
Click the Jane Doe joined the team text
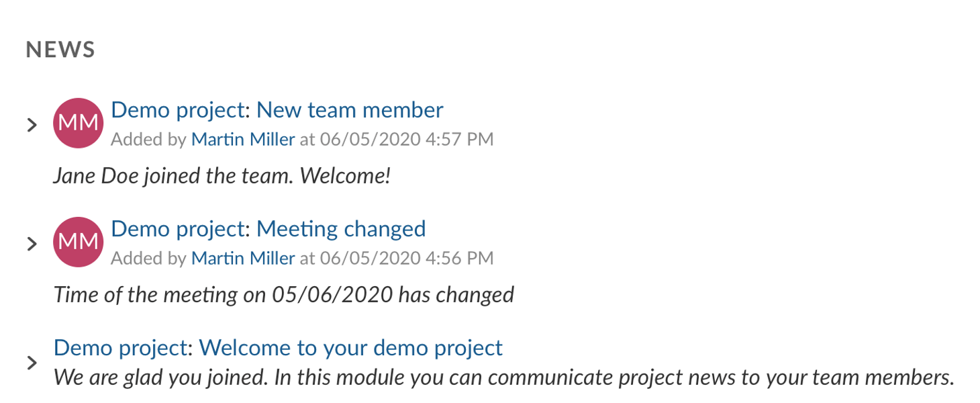[x=222, y=176]
